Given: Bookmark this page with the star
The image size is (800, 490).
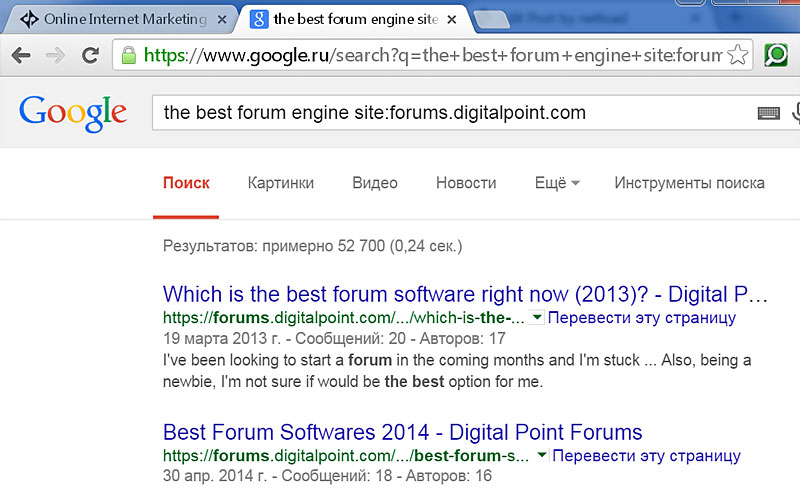Looking at the screenshot, I should [x=737, y=55].
